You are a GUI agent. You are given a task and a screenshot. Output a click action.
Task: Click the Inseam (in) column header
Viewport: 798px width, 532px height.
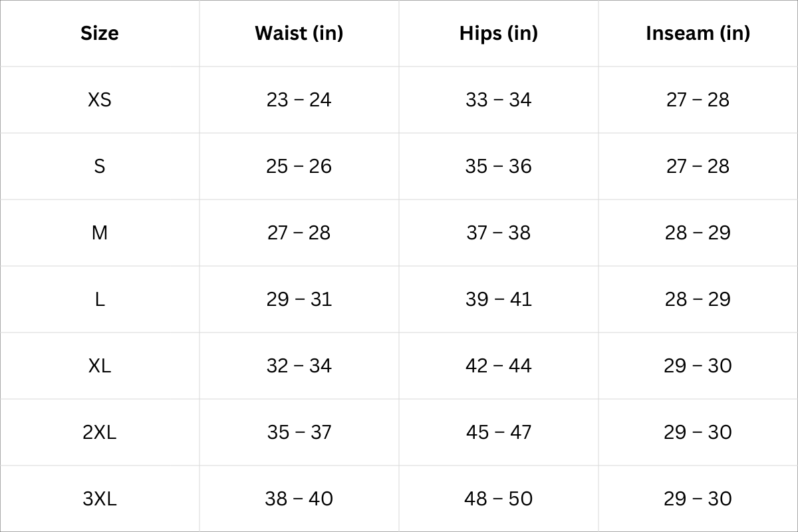point(698,33)
